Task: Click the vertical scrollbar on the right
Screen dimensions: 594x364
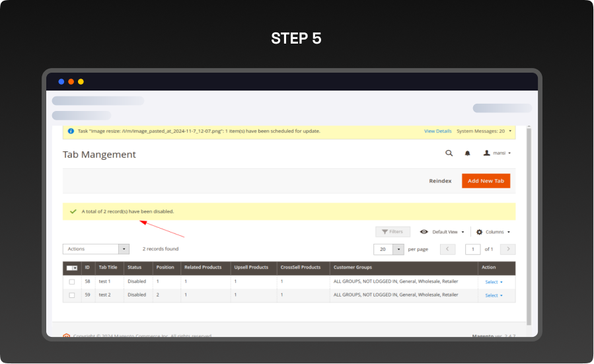Action: click(x=528, y=218)
